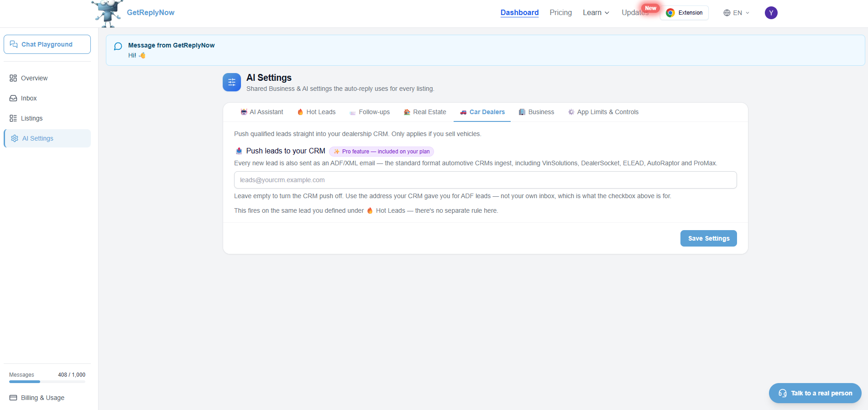Click the Listings list icon in sidebar
Screen dimensions: 868x410
tap(13, 118)
